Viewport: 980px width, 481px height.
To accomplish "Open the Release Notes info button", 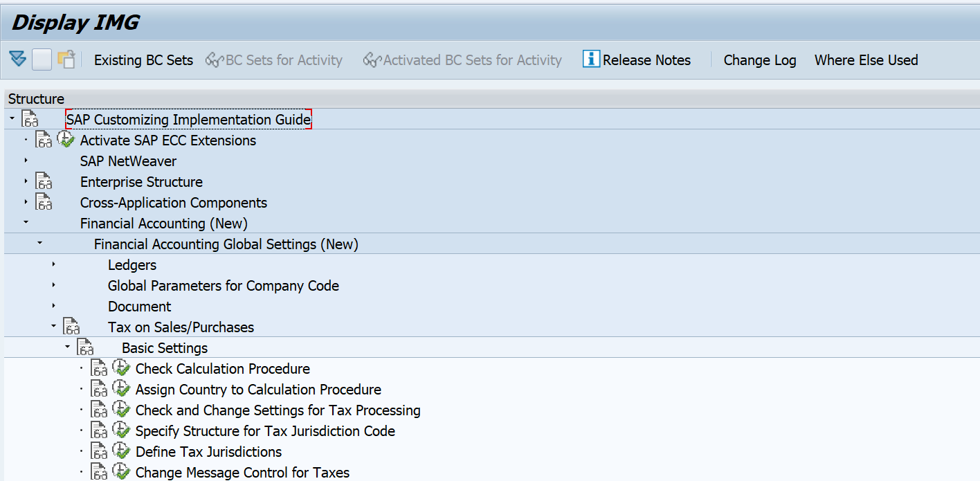I will coord(637,60).
